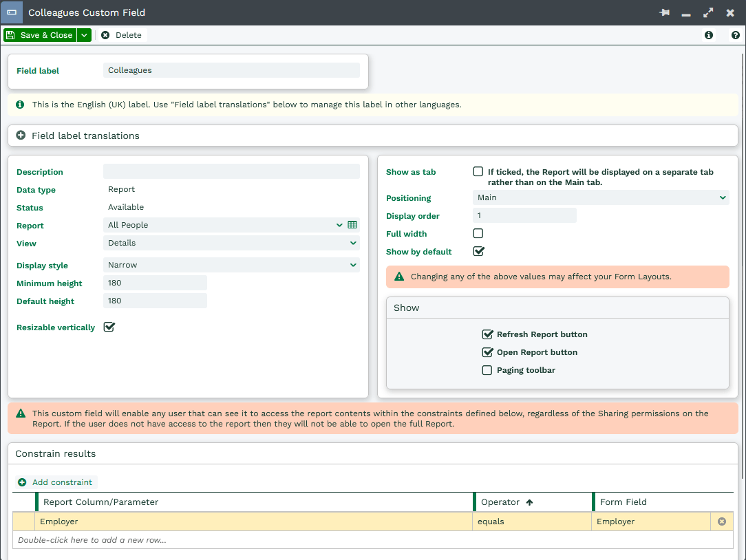Enable the Full width checkbox
This screenshot has height=560, width=746.
478,234
